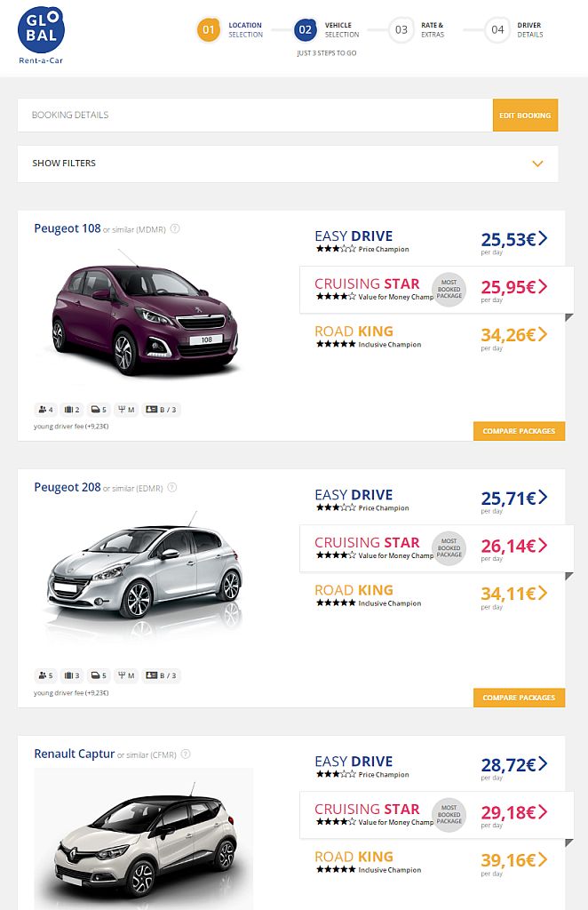
Task: Click COMPARE PACKAGES under Peugeot 208
Action: click(x=519, y=698)
